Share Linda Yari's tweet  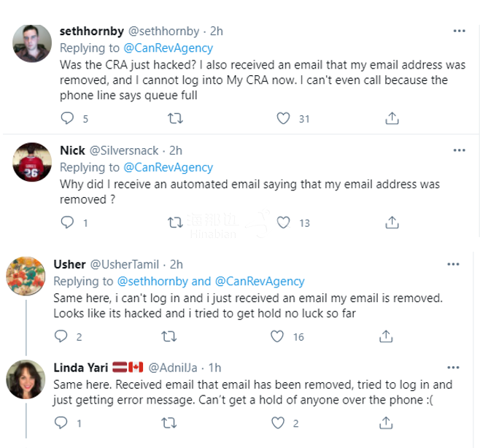pyautogui.click(x=384, y=422)
